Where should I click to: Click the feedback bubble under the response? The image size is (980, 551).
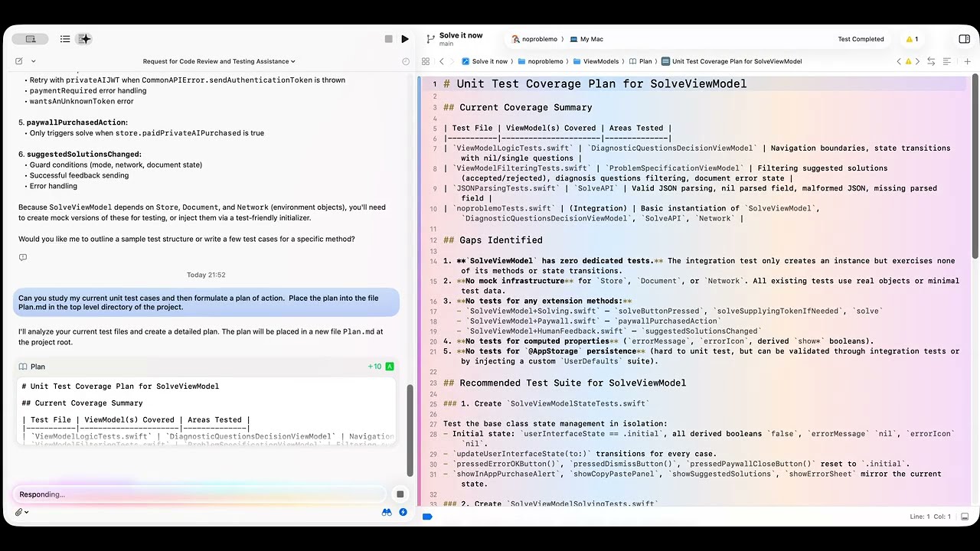(23, 257)
